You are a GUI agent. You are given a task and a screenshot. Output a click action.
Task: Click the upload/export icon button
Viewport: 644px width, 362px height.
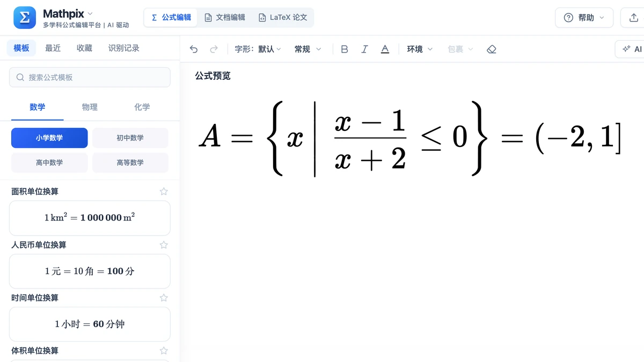coord(633,18)
